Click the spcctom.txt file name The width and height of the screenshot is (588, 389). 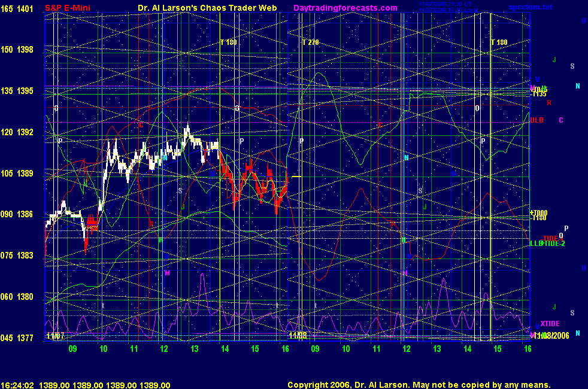(531, 7)
